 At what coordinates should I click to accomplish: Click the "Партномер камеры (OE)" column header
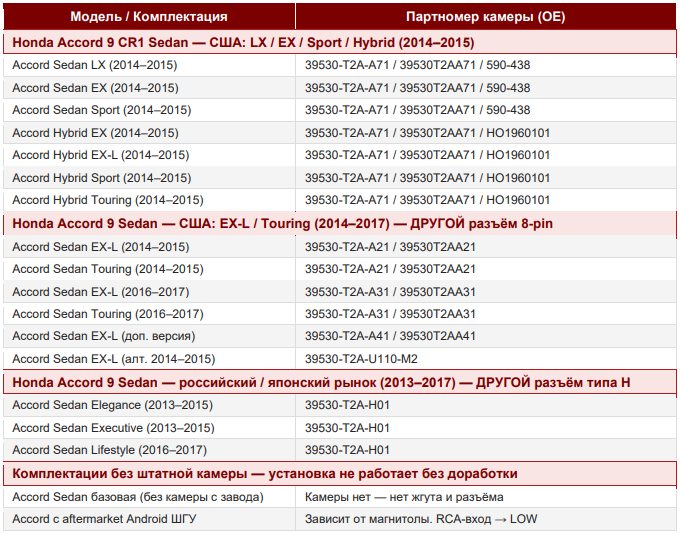pyautogui.click(x=486, y=16)
